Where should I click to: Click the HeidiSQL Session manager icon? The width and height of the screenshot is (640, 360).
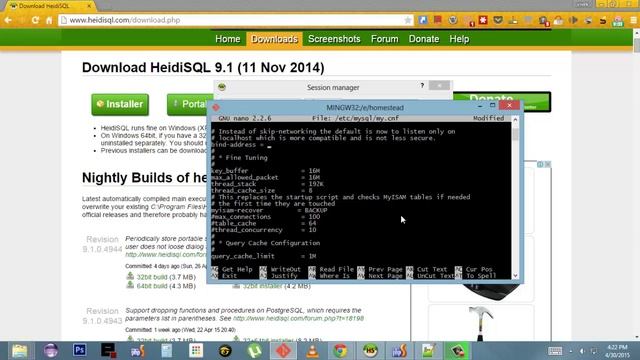[x=222, y=87]
